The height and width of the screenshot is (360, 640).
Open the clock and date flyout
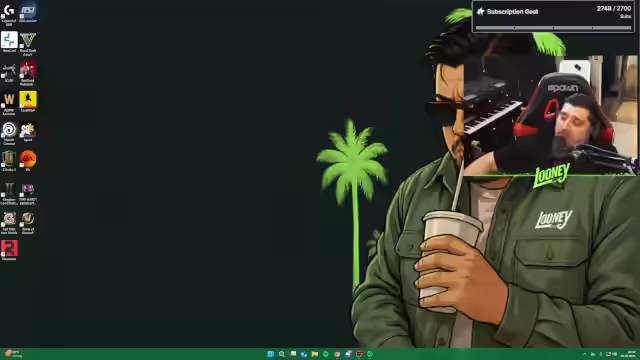(x=629, y=354)
